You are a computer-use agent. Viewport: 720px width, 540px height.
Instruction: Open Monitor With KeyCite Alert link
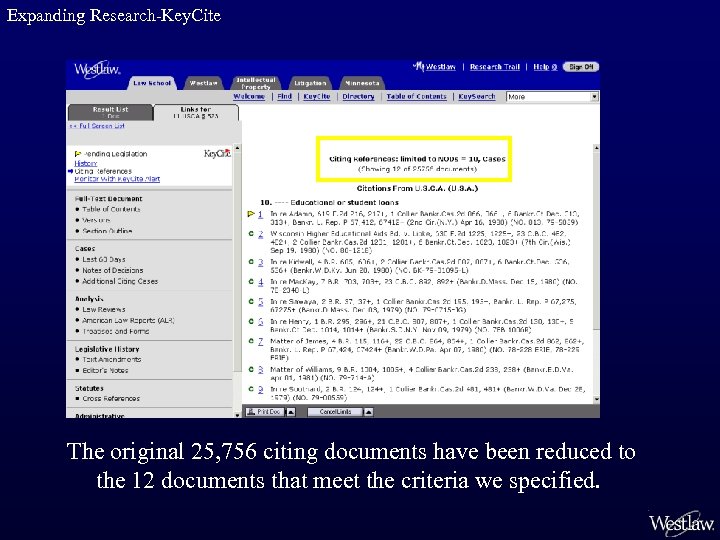[117, 179]
